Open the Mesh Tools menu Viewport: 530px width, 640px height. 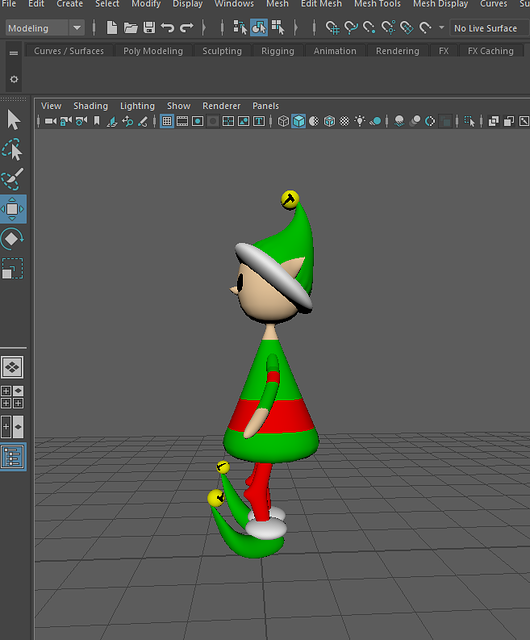coord(377,4)
